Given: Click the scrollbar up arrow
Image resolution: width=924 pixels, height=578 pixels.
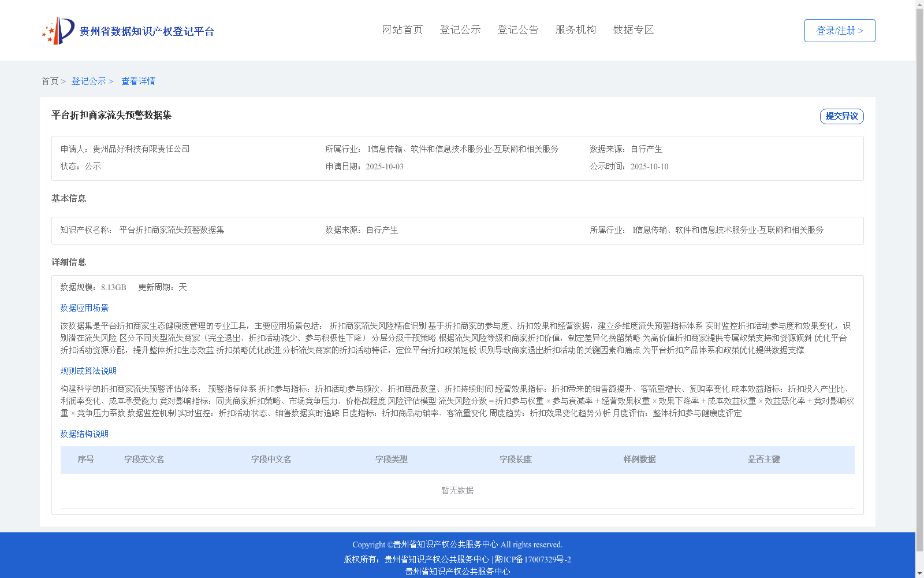Looking at the screenshot, I should [919, 4].
